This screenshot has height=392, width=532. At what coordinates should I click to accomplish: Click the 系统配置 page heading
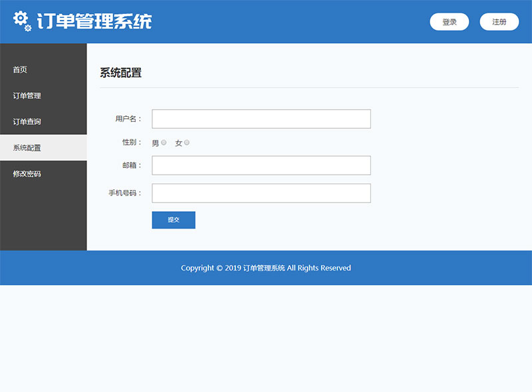coord(121,72)
